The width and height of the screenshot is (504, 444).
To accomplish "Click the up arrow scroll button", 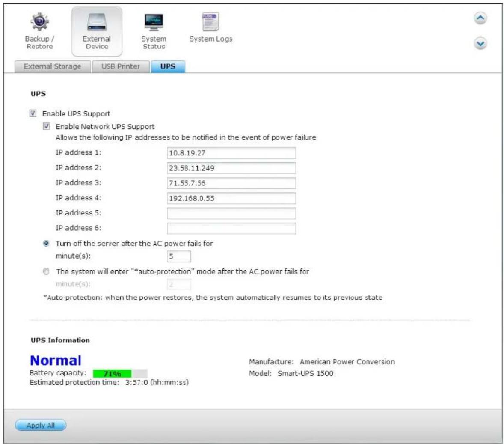I will pyautogui.click(x=480, y=18).
